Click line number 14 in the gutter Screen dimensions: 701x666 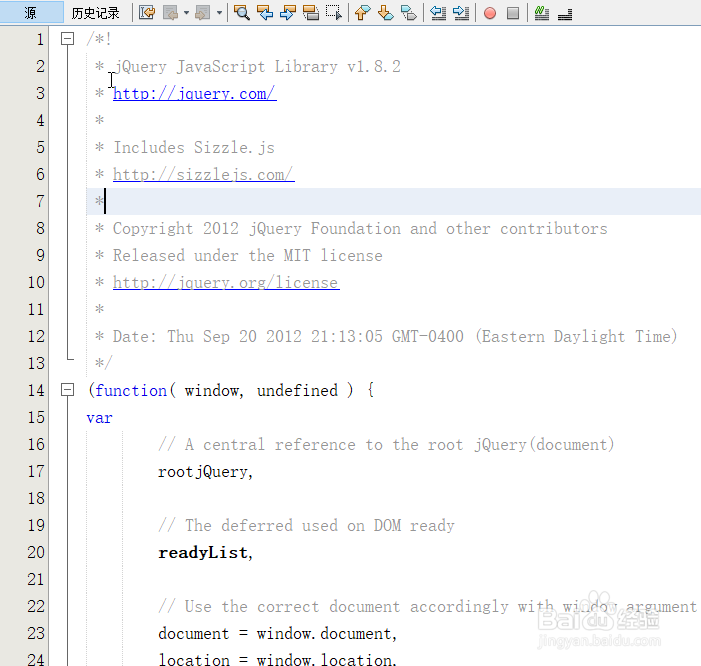(36, 390)
